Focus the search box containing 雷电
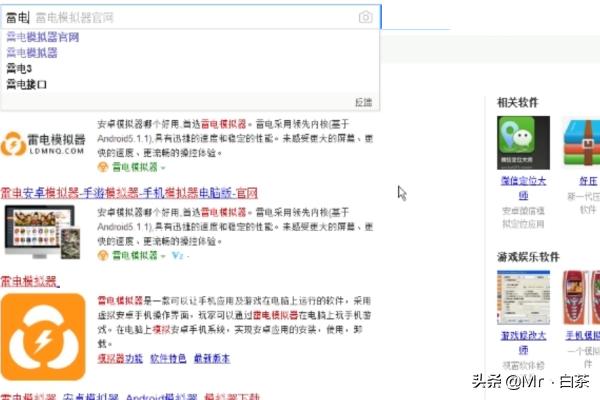Viewport: 600px width, 400px height. click(190, 17)
